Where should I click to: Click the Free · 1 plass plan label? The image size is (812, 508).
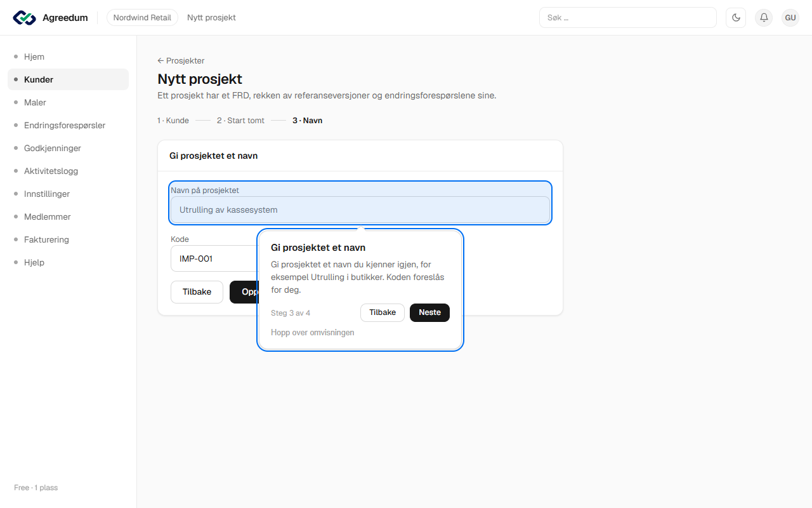(36, 488)
